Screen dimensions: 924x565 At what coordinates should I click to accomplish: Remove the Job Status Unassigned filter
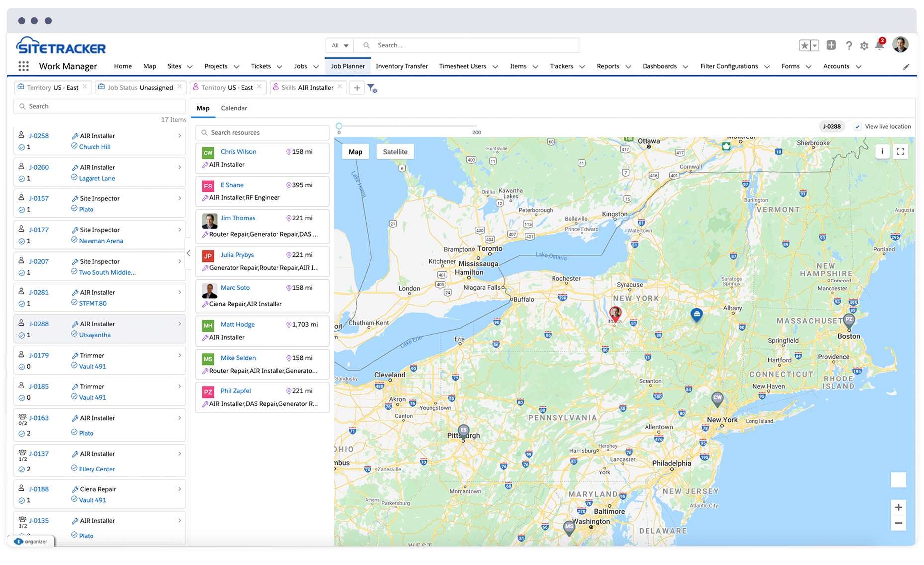click(x=180, y=87)
